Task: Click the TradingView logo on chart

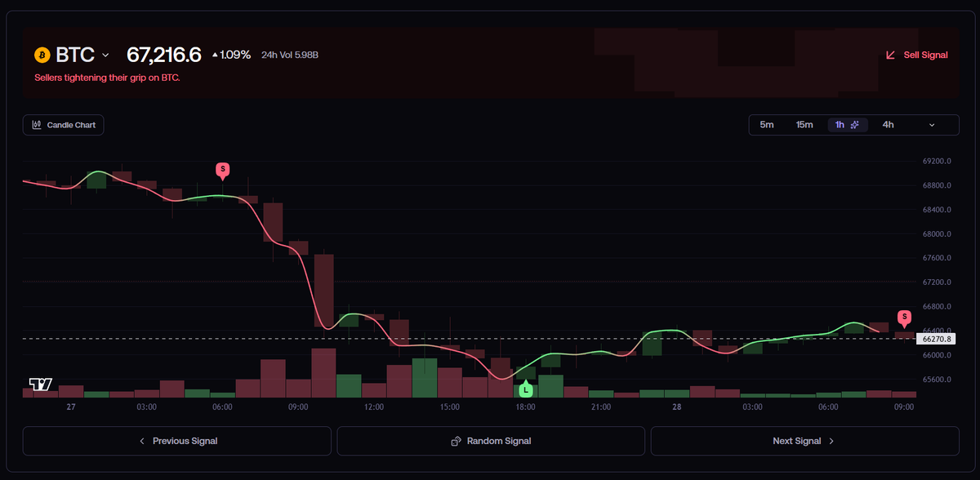Action: pos(41,384)
